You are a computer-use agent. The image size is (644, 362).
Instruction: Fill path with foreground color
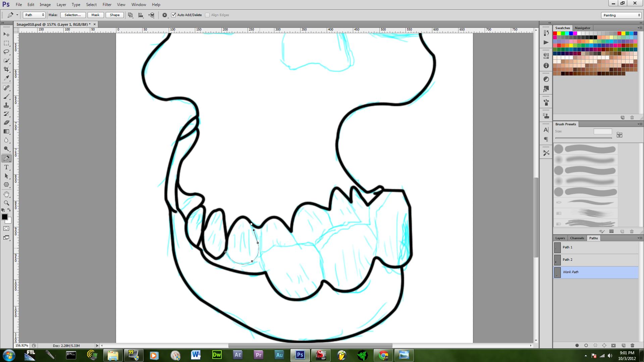577,346
